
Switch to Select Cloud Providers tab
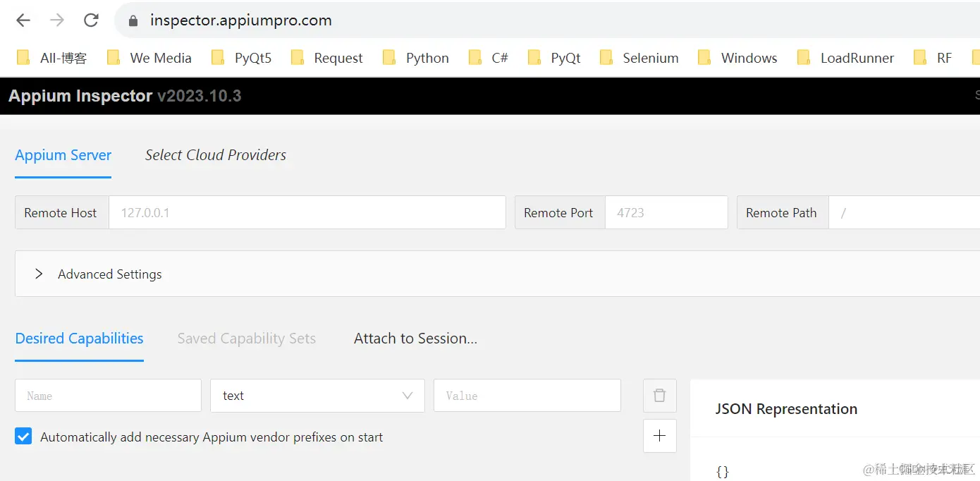[x=216, y=155]
